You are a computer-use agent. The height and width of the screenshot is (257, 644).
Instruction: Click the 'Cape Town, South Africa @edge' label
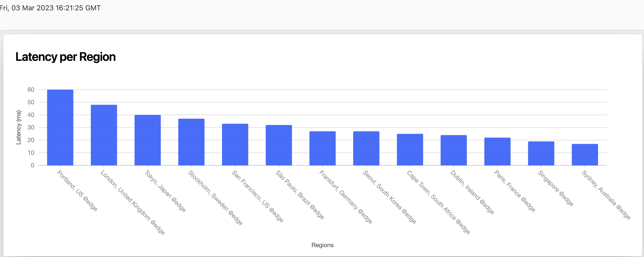point(438,202)
